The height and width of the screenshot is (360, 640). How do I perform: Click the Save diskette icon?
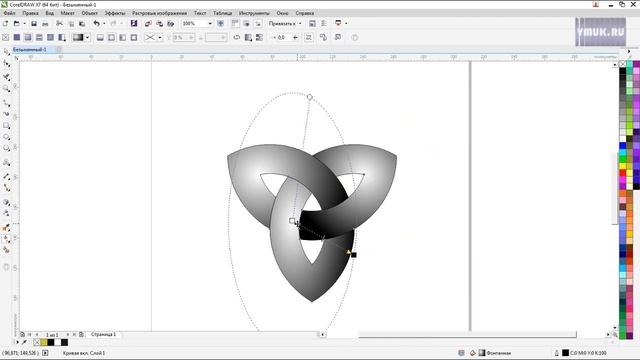click(34, 24)
